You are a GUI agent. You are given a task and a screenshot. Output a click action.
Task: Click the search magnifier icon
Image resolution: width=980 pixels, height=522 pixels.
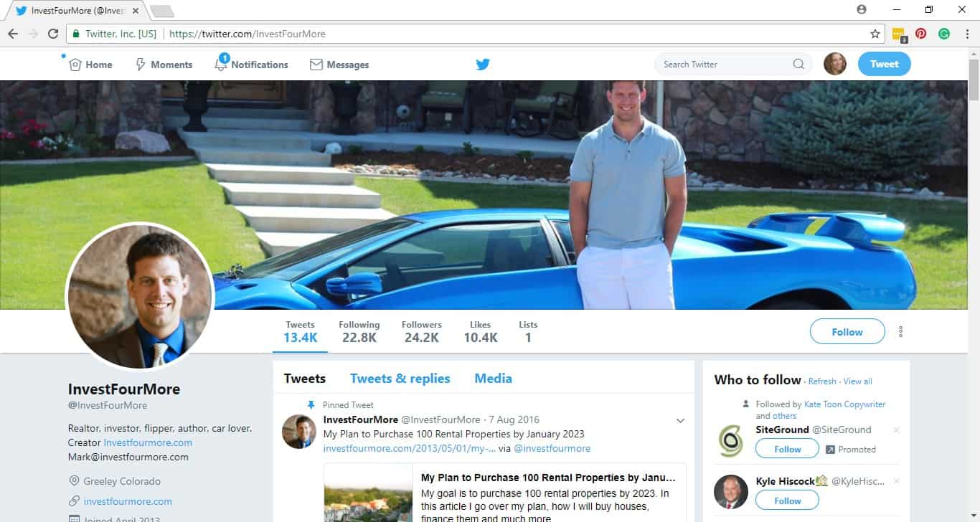coord(798,65)
